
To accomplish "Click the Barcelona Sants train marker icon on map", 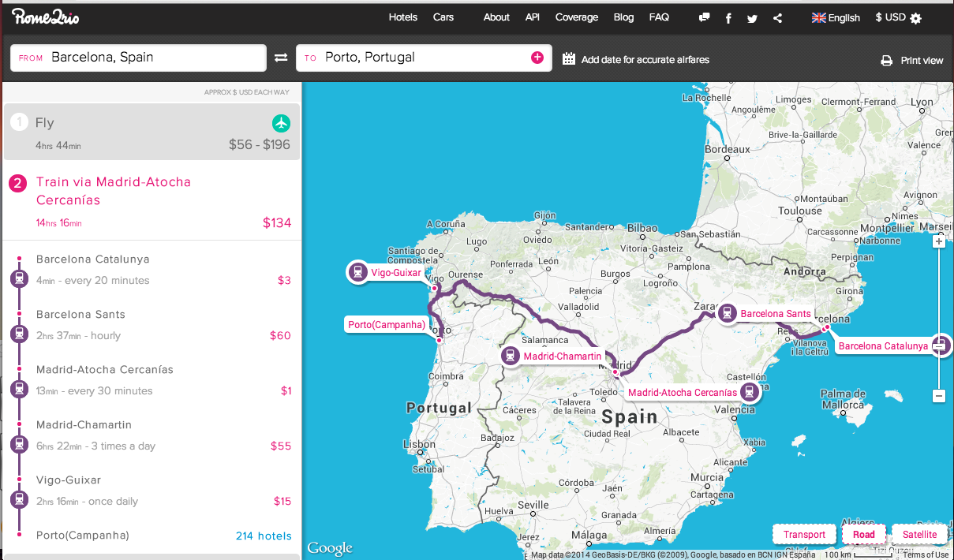I will [x=727, y=313].
